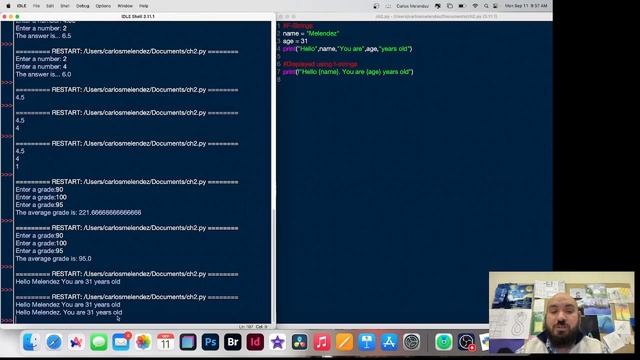Image resolution: width=640 pixels, height=360 pixels.
Task: Open the Debug menu
Action: 82,6
